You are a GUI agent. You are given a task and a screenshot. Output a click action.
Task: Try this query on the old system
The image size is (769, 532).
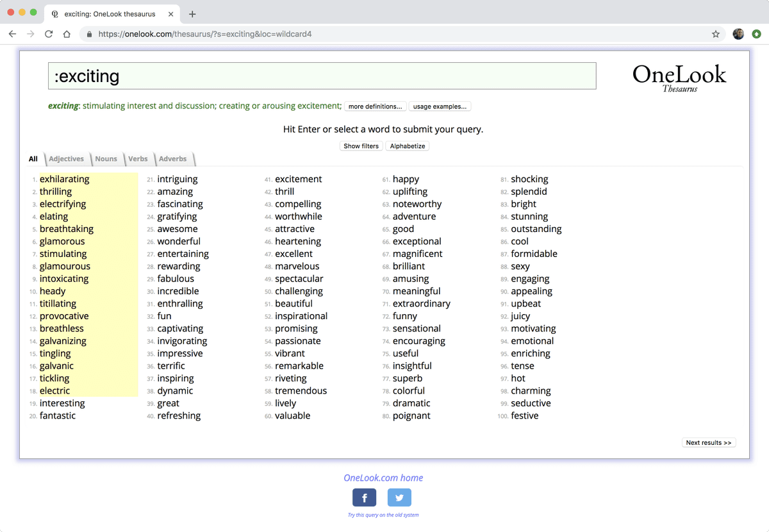pos(383,515)
